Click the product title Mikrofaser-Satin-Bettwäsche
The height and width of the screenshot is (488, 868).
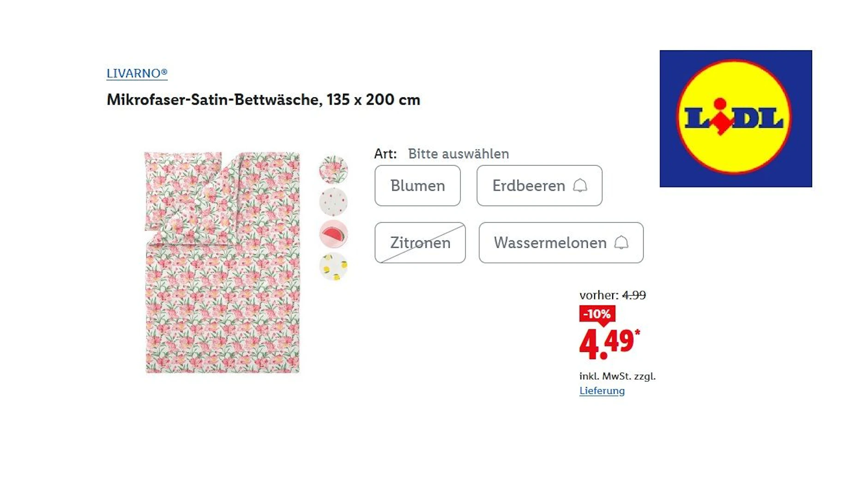(x=263, y=100)
